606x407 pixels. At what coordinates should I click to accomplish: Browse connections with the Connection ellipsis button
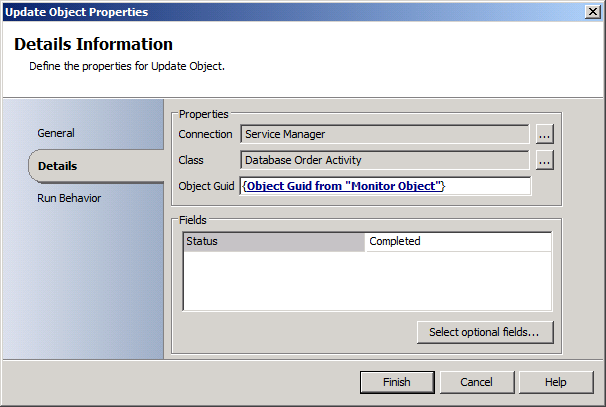click(x=543, y=134)
